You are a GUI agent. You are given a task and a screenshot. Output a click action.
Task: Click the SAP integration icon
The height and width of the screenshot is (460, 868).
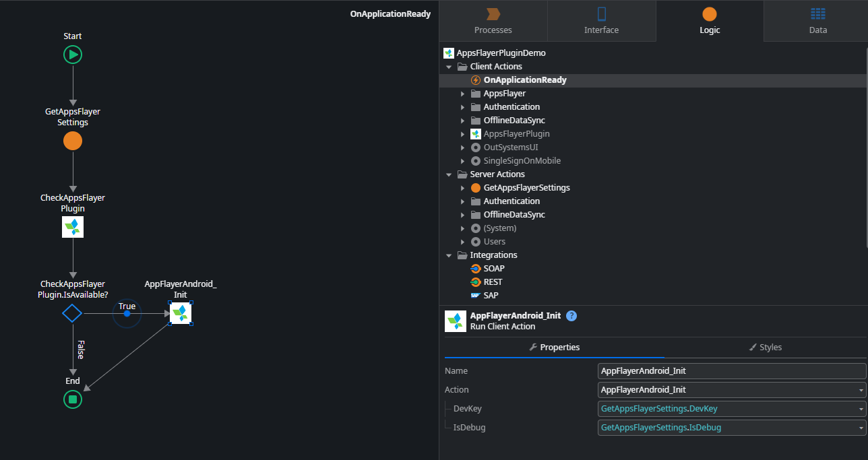(x=476, y=296)
